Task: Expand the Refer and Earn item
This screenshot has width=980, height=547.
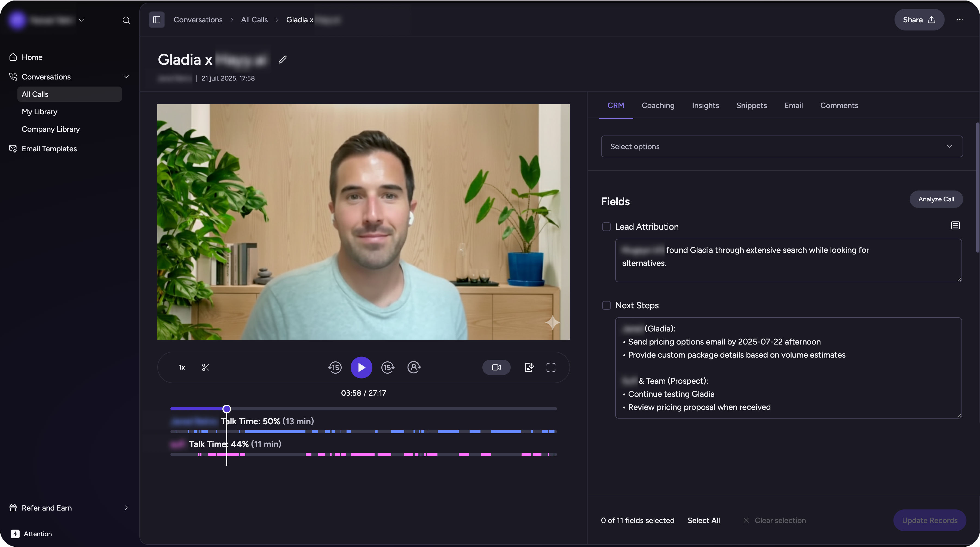Action: click(126, 508)
